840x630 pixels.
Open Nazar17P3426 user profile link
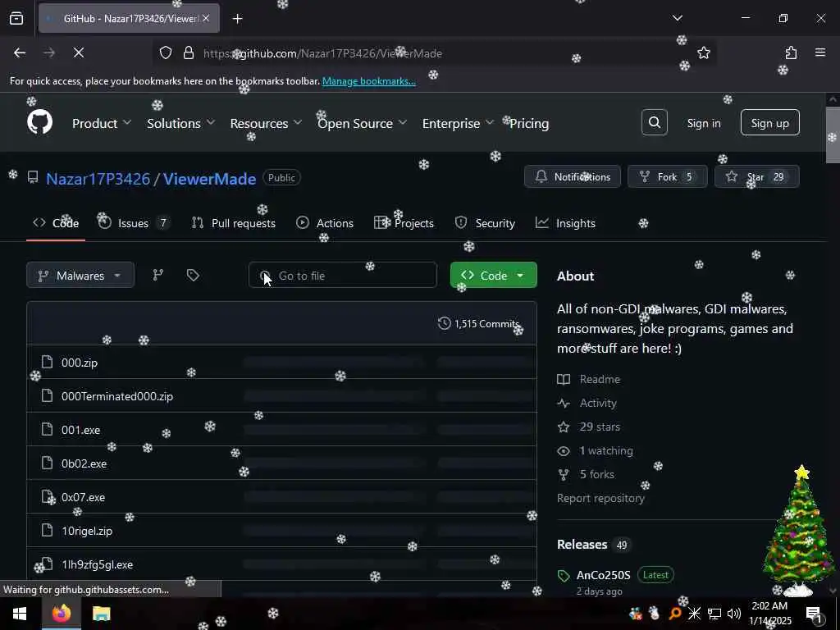pyautogui.click(x=98, y=178)
